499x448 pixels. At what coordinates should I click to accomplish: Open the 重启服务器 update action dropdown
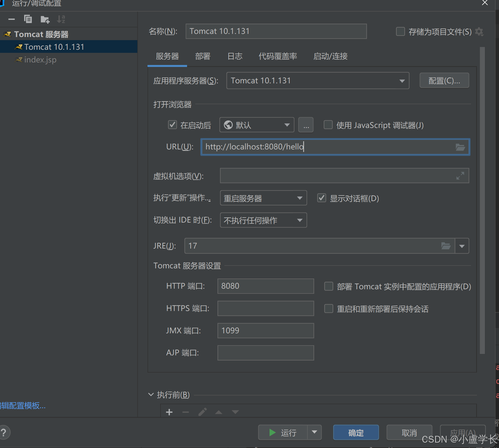[x=263, y=198]
